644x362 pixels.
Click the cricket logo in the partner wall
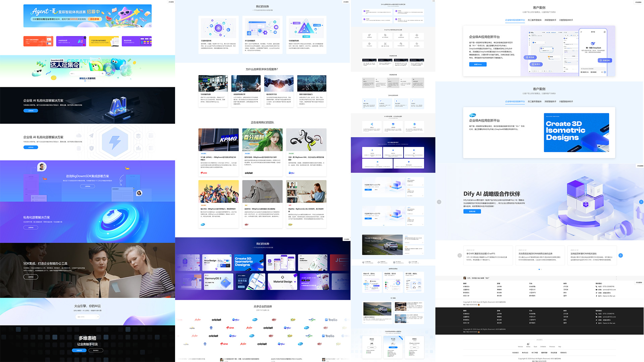point(216,319)
